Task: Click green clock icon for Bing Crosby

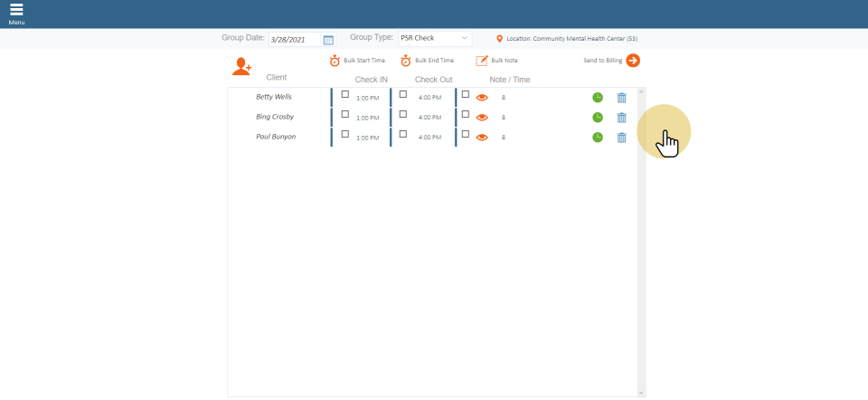Action: pyautogui.click(x=598, y=118)
